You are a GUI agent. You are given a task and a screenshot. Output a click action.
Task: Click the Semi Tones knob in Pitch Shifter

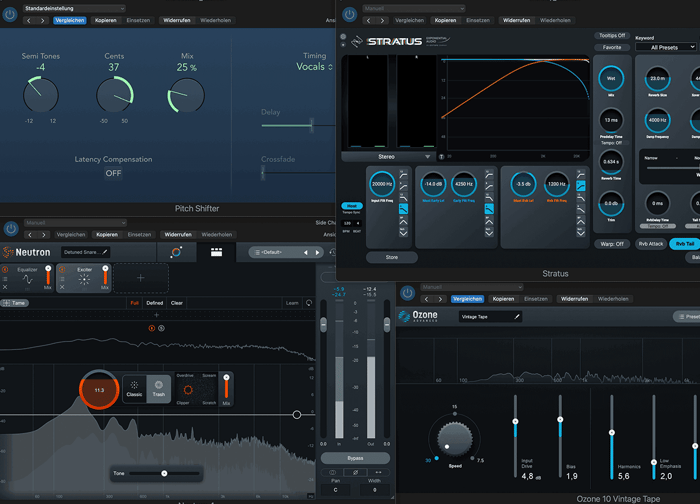(x=41, y=95)
